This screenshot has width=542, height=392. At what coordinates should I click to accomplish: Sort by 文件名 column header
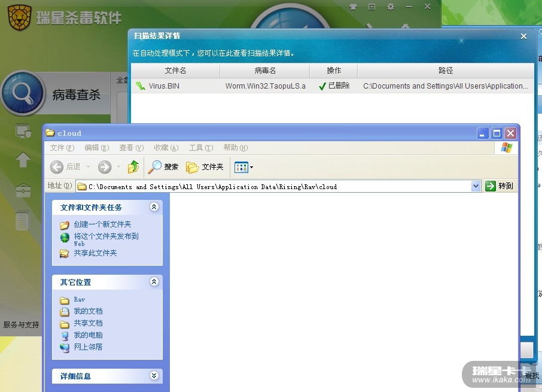pos(176,71)
